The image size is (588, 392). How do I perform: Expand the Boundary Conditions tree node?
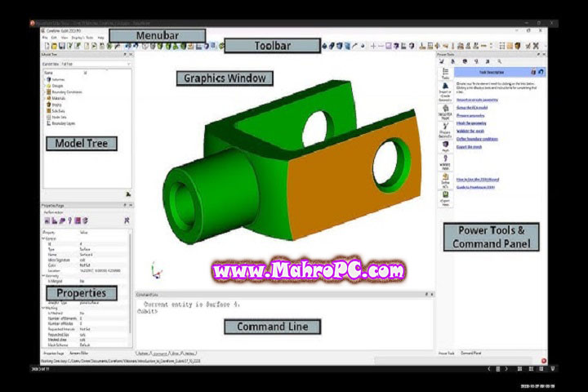coord(45,92)
